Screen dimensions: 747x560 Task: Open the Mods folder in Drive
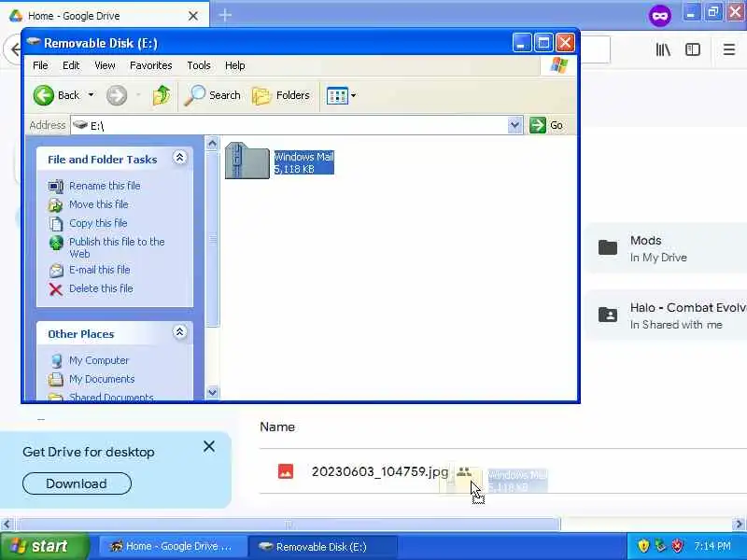pos(666,248)
